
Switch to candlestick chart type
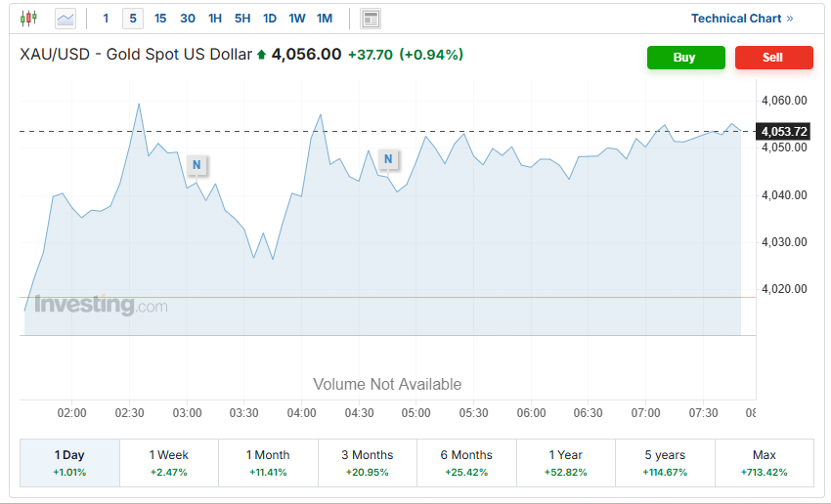[28, 18]
